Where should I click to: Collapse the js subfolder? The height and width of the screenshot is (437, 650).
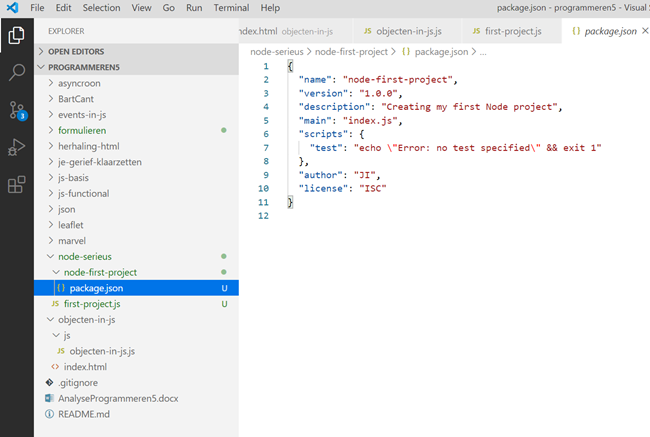click(x=136, y=335)
